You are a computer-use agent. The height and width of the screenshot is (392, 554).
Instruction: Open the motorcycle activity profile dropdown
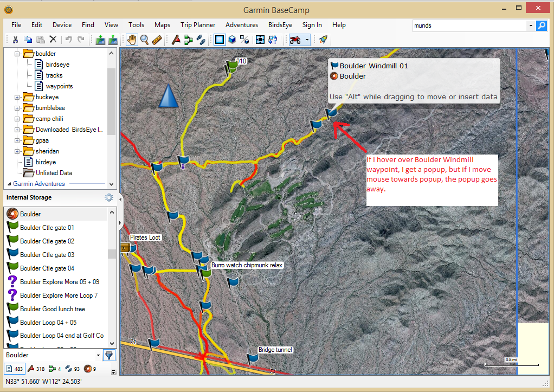click(307, 40)
